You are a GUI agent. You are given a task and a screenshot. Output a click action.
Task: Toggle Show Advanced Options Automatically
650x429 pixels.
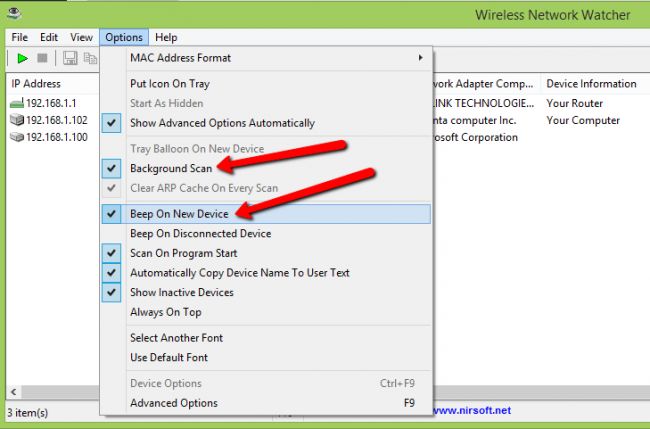(266, 123)
